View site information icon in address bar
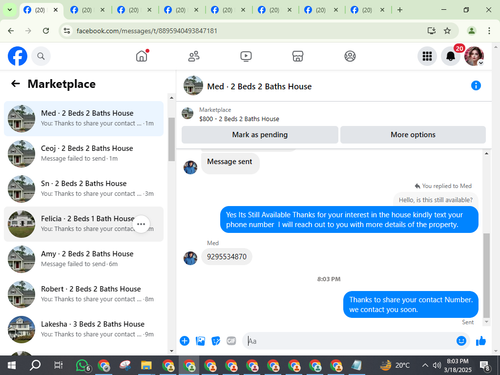 (67, 31)
